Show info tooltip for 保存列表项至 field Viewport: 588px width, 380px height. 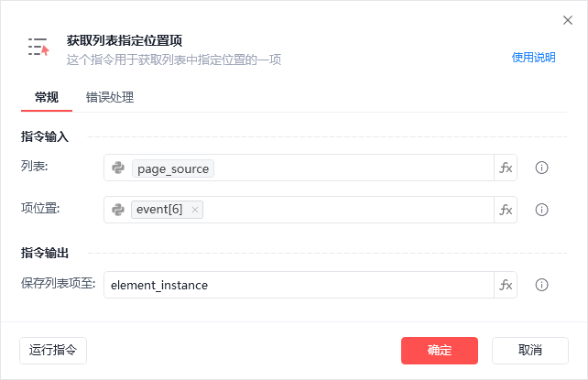pos(541,285)
